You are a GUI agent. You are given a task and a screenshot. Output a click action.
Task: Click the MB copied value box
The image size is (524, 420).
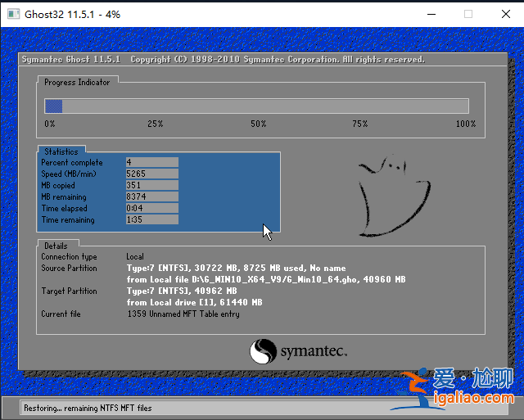tap(151, 185)
